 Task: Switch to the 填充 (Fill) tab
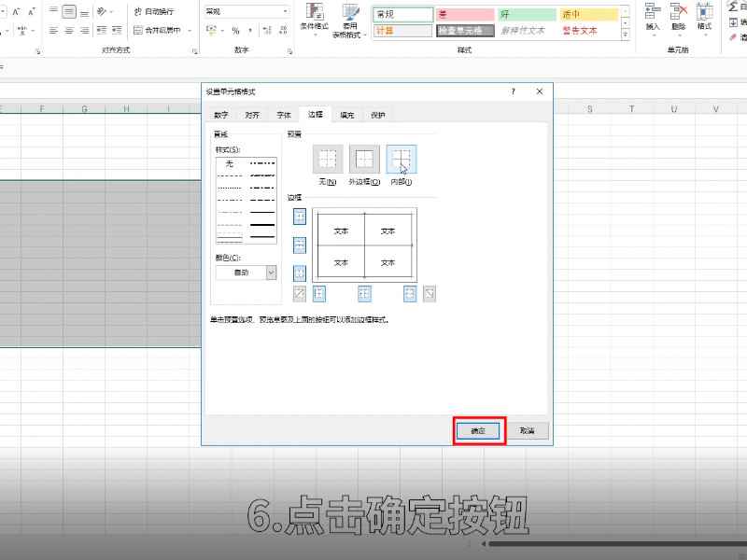pyautogui.click(x=347, y=114)
